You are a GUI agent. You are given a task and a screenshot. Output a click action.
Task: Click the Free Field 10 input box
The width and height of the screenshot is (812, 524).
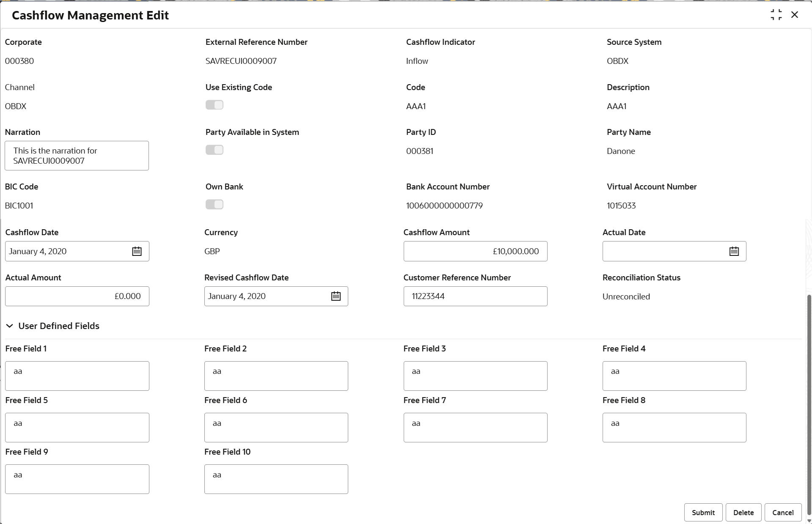(x=276, y=479)
